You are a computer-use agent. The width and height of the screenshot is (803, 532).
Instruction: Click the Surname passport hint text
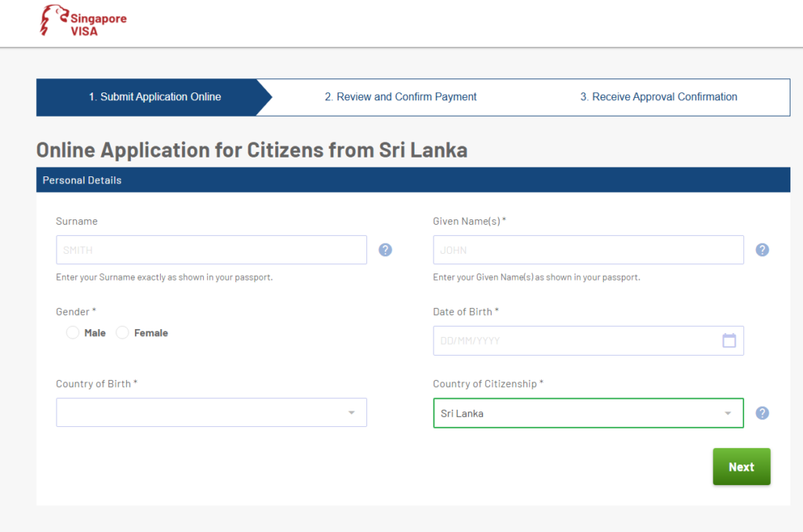[x=164, y=277]
